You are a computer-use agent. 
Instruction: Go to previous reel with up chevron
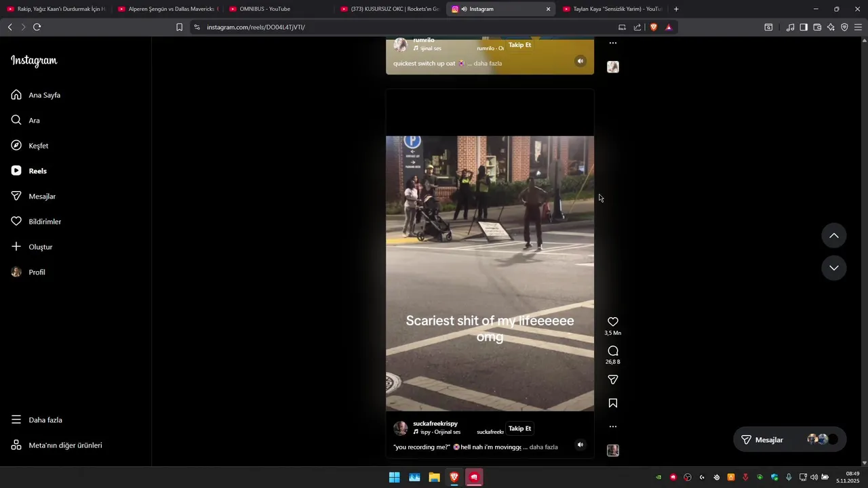click(x=834, y=236)
